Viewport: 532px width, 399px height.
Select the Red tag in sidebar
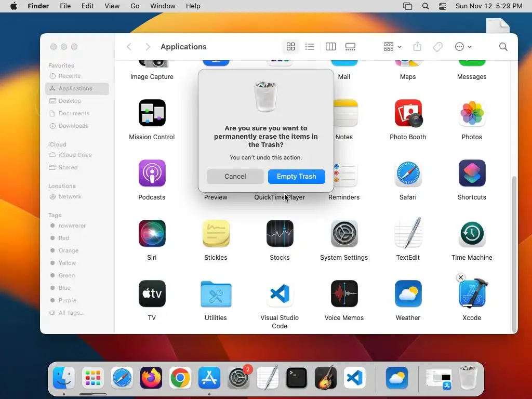[x=77, y=238]
